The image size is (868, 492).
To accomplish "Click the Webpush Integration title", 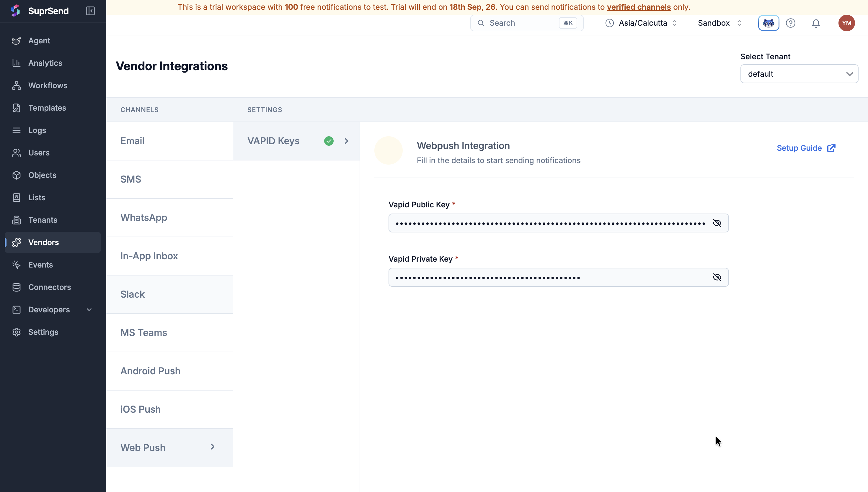I will [x=463, y=146].
